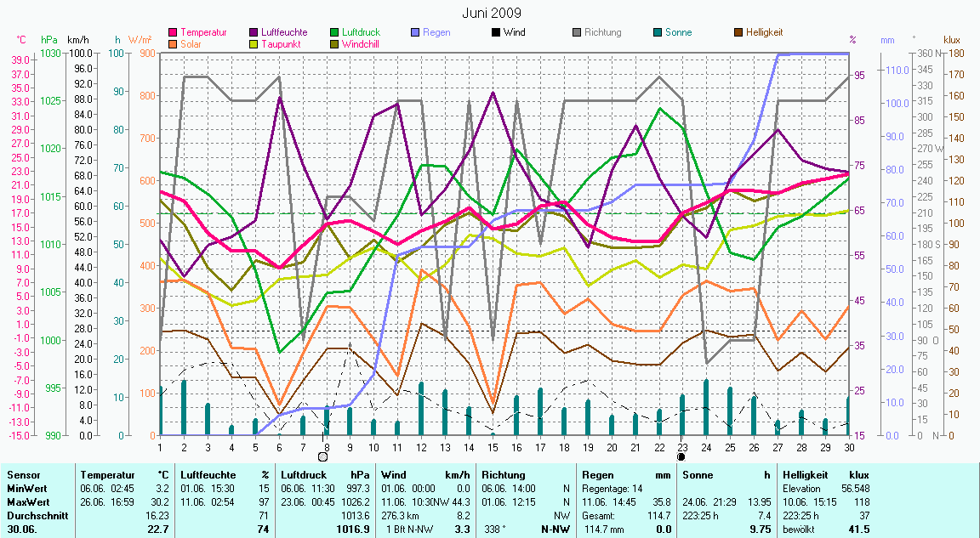Select the gray Richtung legend square
Image resolution: width=980 pixels, height=538 pixels.
[577, 32]
